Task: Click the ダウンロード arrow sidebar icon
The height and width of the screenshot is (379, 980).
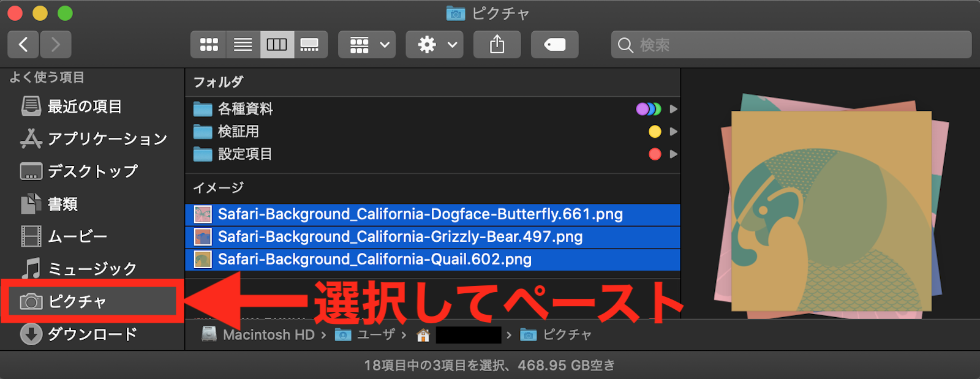Action: [31, 334]
